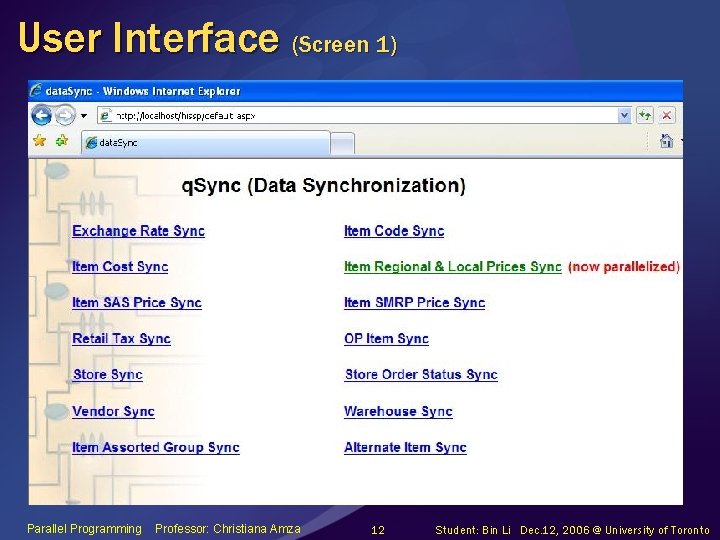Screen dimensions: 720x540
Task: Click the Home page icon
Action: click(x=666, y=141)
